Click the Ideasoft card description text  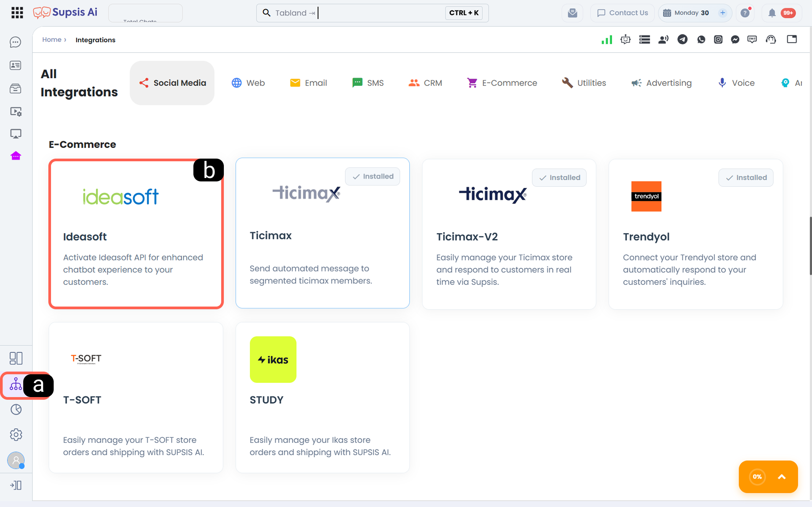133,270
